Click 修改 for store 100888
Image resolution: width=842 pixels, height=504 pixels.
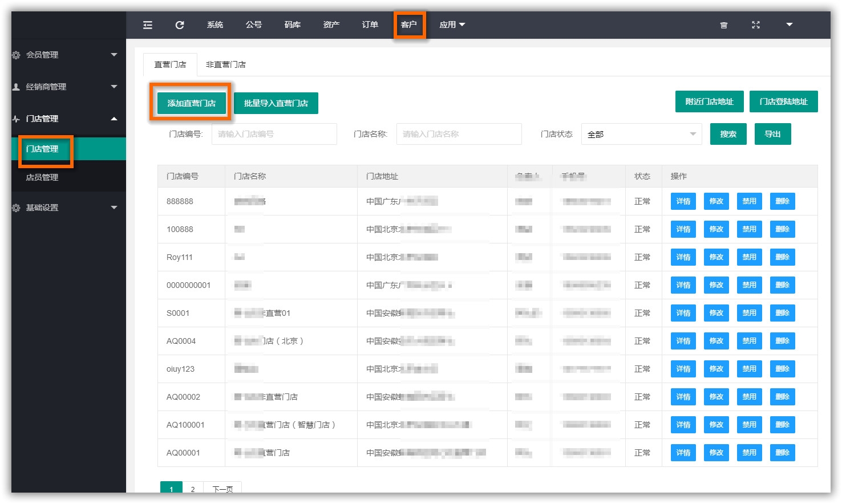tap(716, 229)
